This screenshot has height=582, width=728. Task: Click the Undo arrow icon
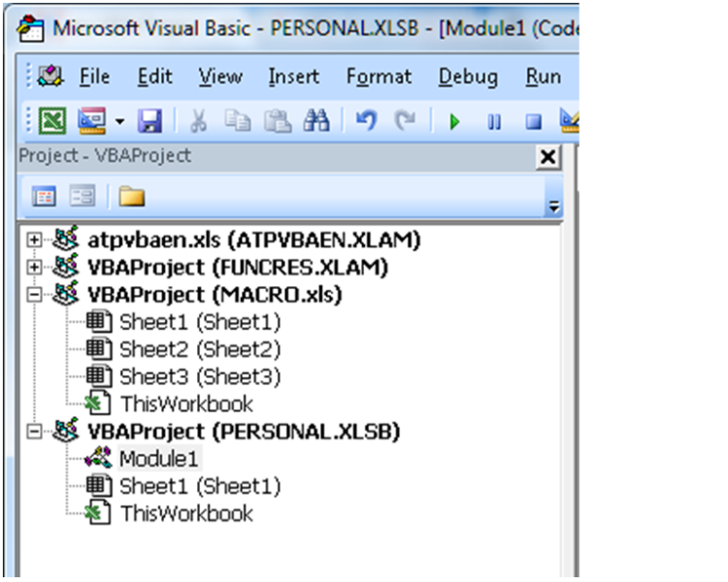tap(366, 121)
